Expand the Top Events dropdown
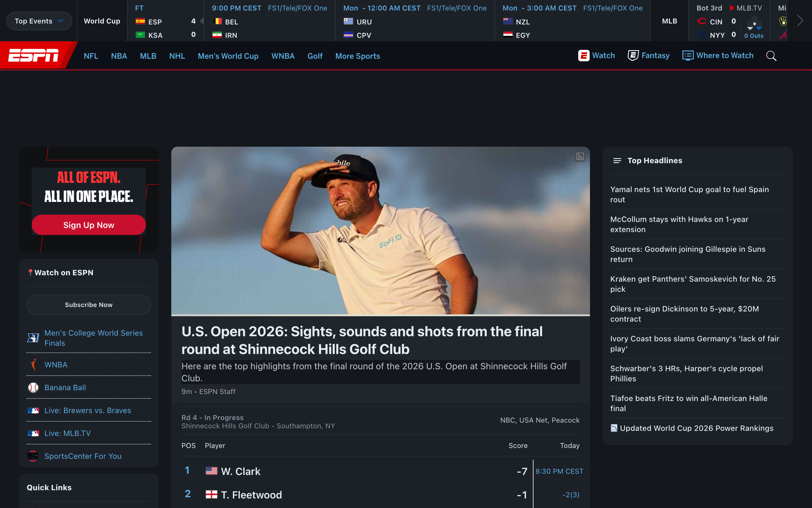Viewport: 812px width, 508px height. pos(39,21)
